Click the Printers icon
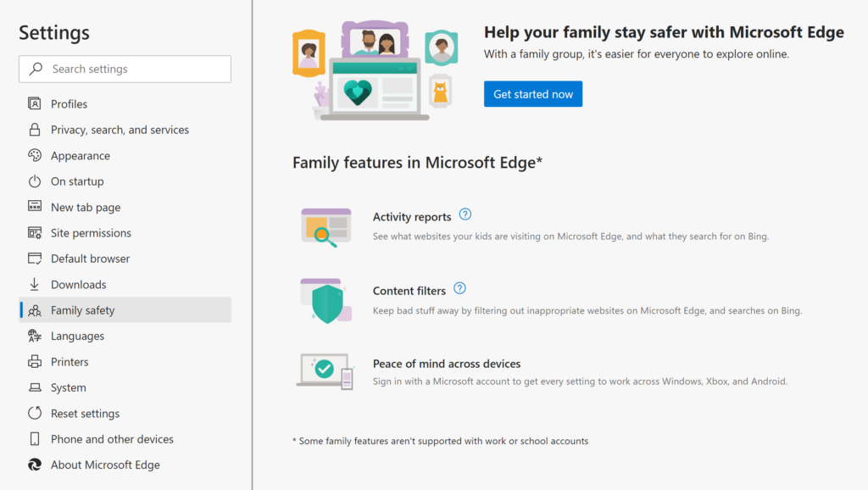 click(x=34, y=361)
